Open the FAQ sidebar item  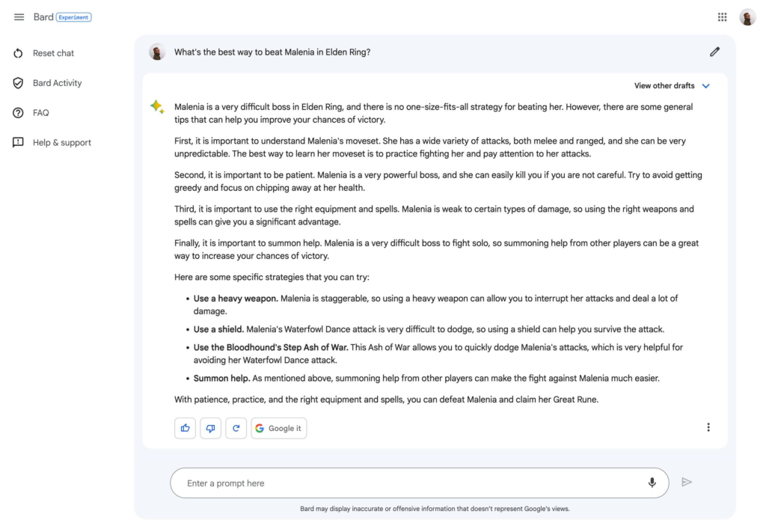[x=41, y=113]
